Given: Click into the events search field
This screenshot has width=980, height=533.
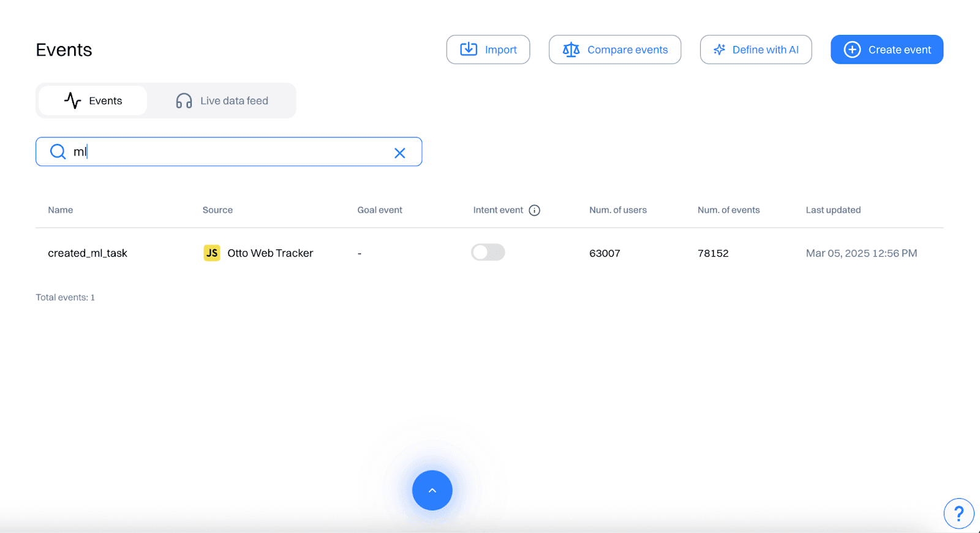Looking at the screenshot, I should pos(233,152).
